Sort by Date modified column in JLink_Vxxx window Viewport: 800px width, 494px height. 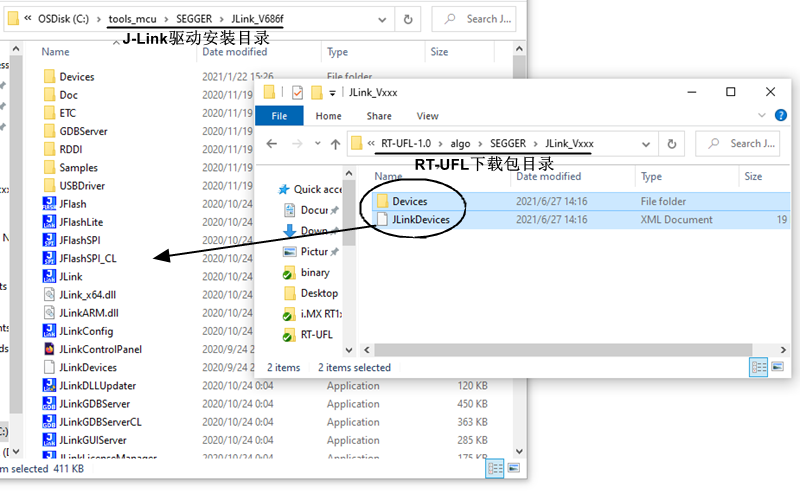(548, 177)
